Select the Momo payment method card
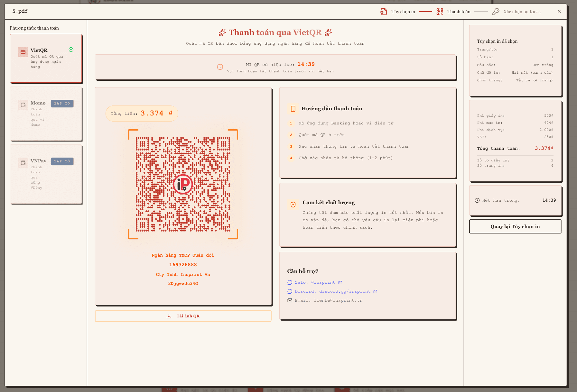The width and height of the screenshot is (577, 392). [x=46, y=114]
